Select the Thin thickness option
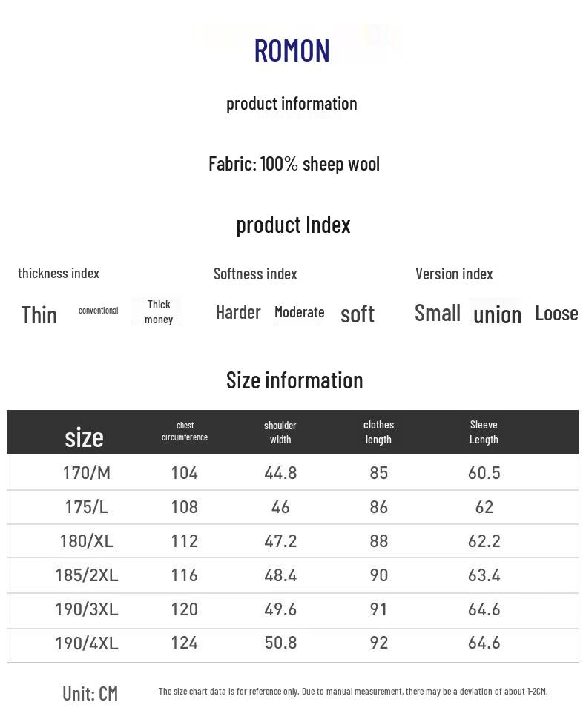Viewport: 586px width, 728px height. point(39,314)
